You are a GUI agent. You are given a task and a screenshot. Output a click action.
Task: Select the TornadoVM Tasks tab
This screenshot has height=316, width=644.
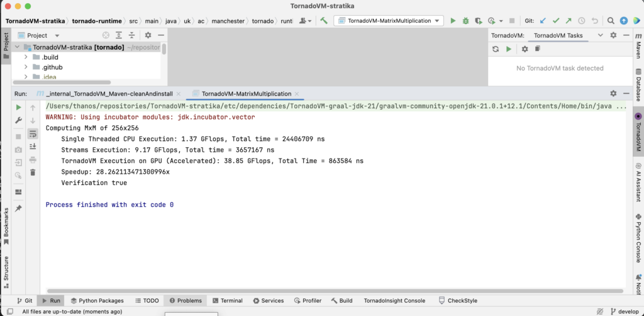click(558, 35)
